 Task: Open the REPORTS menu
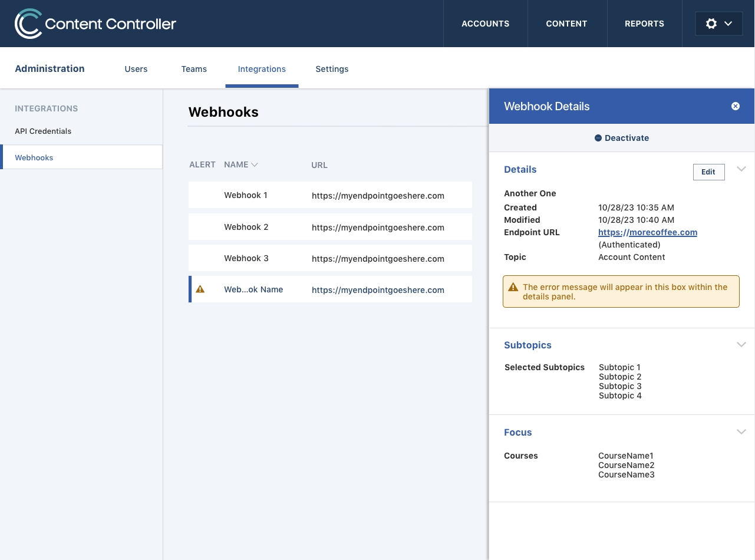[x=644, y=24]
